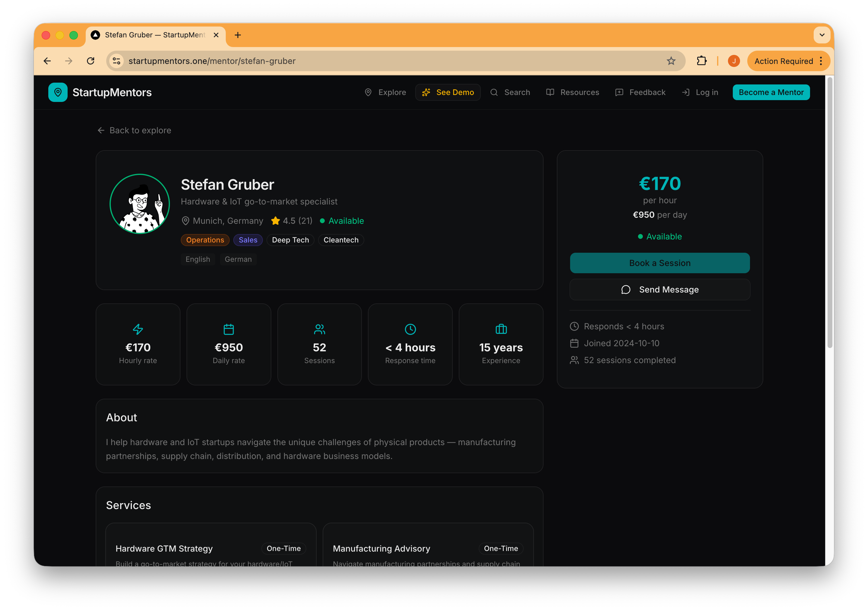Click the clock Response time icon
868x611 pixels.
(410, 329)
